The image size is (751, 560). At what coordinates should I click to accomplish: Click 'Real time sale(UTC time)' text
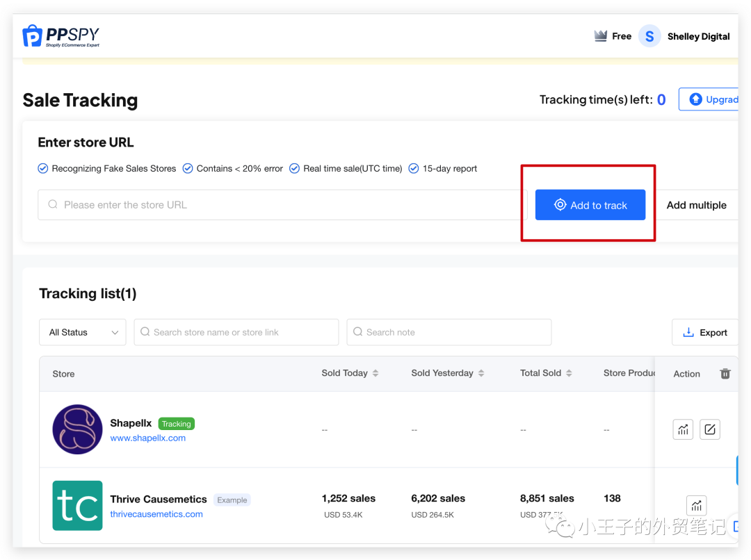click(x=353, y=168)
